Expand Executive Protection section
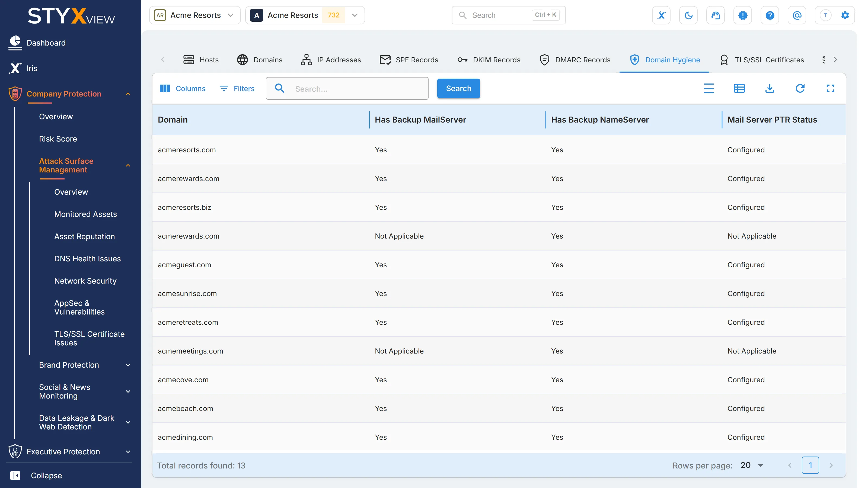Viewport: 868px width, 488px height. click(128, 452)
